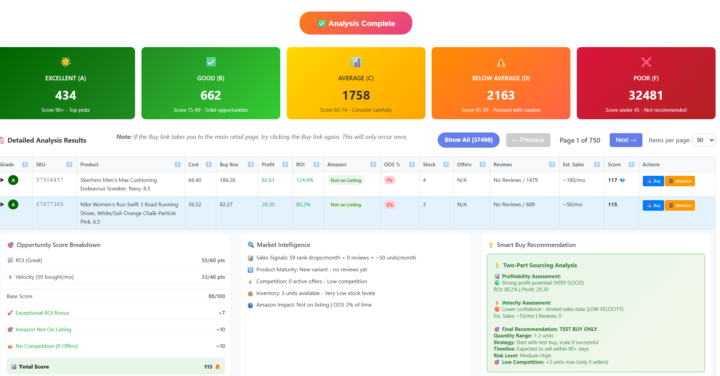Click the bar chart icon on the Average card
Viewport: 720px width, 376px height.
(x=356, y=62)
